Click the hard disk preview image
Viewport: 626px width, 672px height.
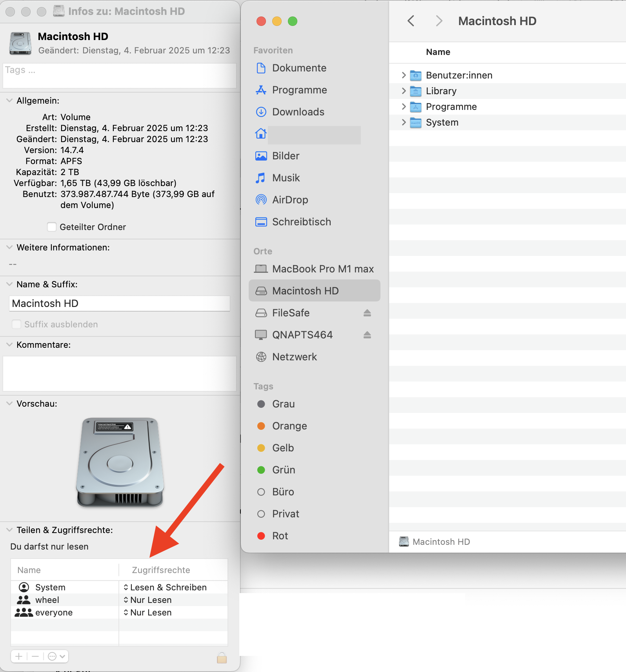coord(120,462)
